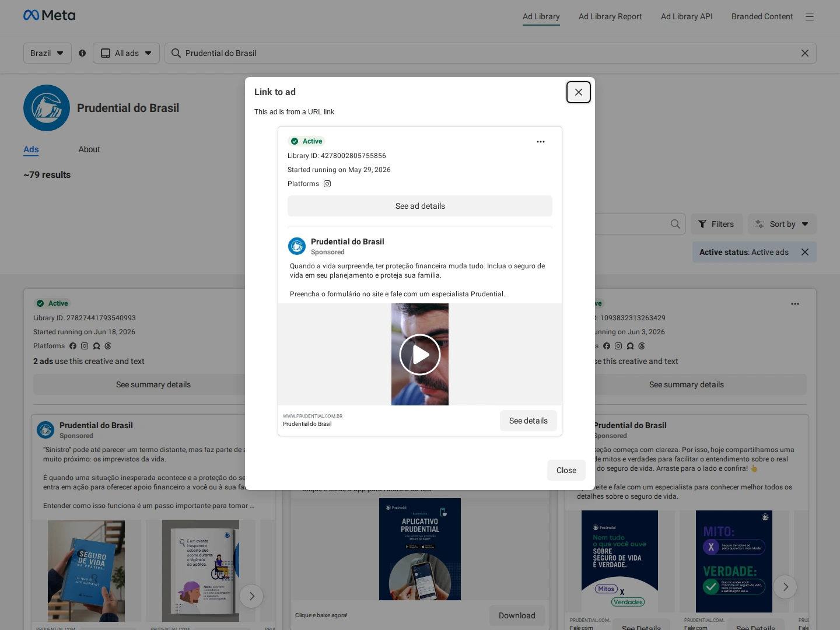This screenshot has height=630, width=840.
Task: Open the Aplicativo Prudential ad image
Action: [x=420, y=549]
